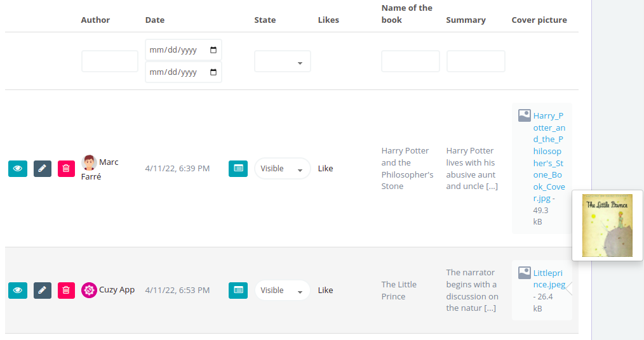This screenshot has height=340, width=644.
Task: Open the Littleprince.jpeg file link
Action: pyautogui.click(x=549, y=279)
